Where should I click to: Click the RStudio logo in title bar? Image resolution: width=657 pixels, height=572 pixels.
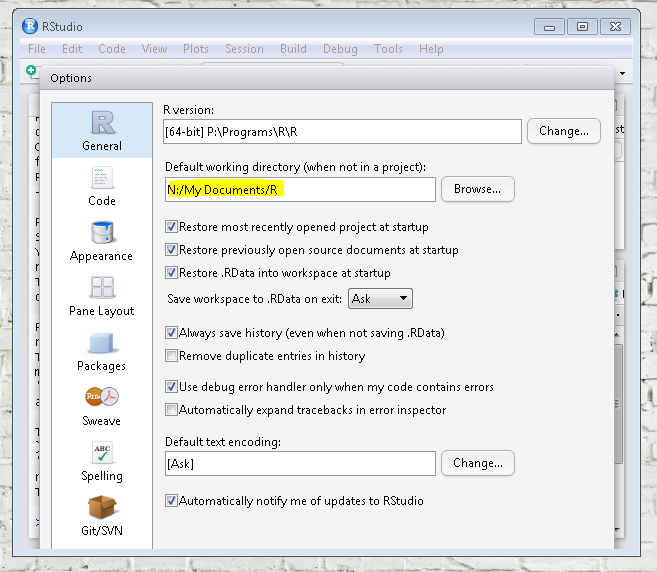pyautogui.click(x=30, y=26)
